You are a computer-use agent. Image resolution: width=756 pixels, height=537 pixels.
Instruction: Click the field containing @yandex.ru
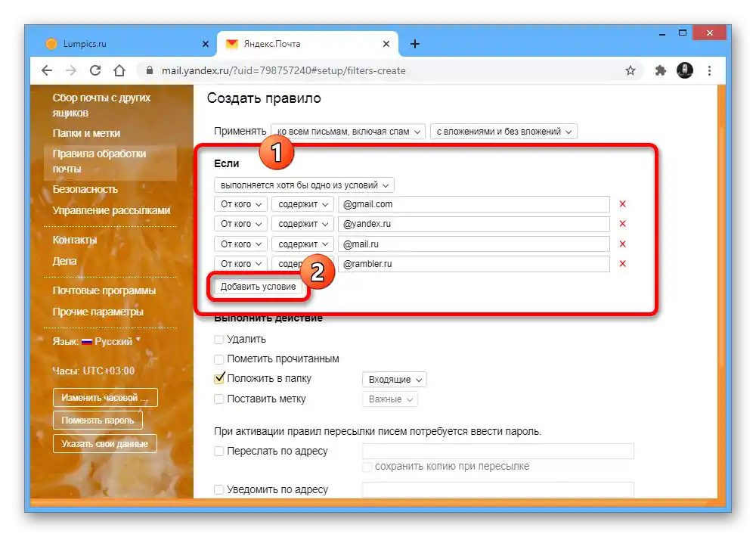[x=474, y=224]
